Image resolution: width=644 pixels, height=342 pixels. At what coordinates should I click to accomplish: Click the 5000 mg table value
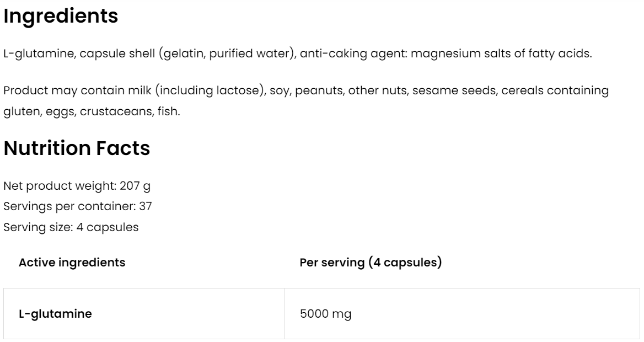[325, 314]
